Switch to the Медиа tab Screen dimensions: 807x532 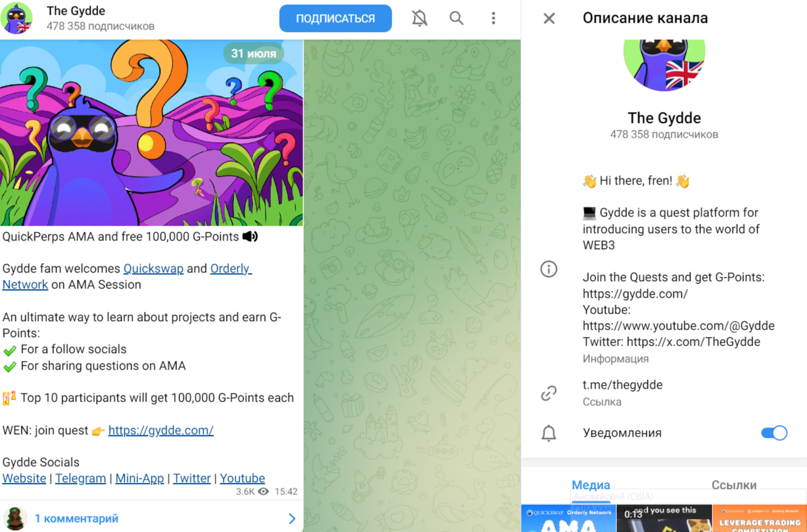pyautogui.click(x=591, y=485)
